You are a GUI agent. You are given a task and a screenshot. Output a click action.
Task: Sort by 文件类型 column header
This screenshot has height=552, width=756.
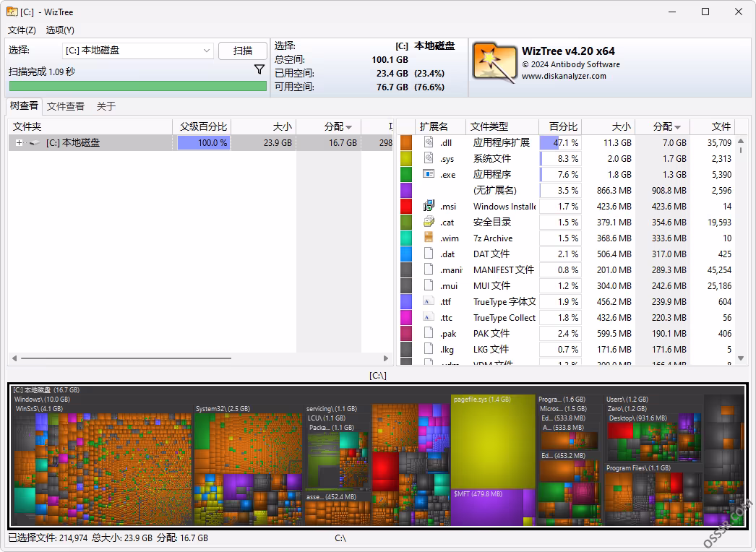click(x=502, y=126)
